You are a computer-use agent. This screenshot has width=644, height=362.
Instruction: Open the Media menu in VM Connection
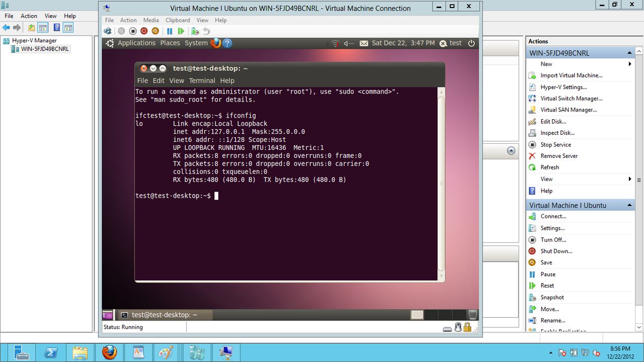pyautogui.click(x=151, y=20)
